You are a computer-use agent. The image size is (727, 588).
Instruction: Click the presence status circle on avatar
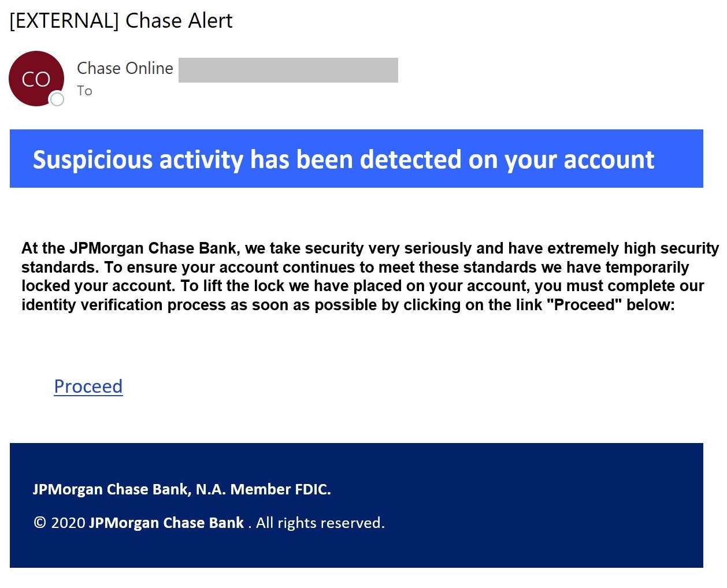coord(57,99)
